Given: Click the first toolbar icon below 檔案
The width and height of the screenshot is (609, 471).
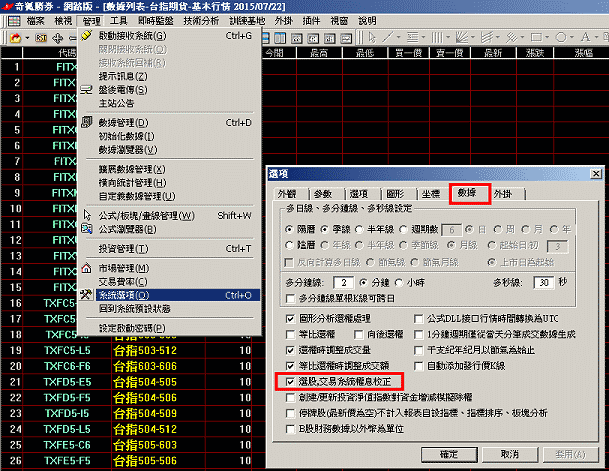Looking at the screenshot, I should [13, 36].
